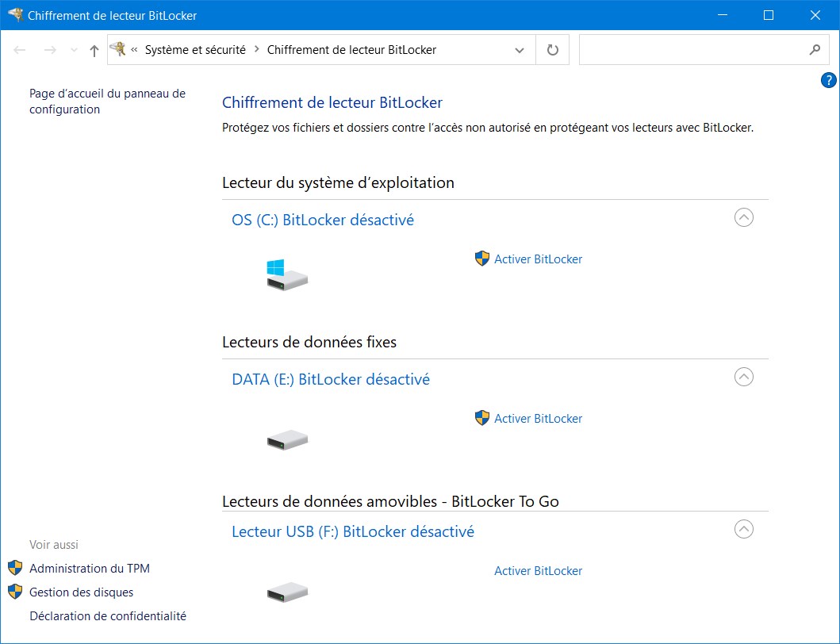The height and width of the screenshot is (644, 840).
Task: Open Déclaration de confidentialité
Action: (x=108, y=616)
